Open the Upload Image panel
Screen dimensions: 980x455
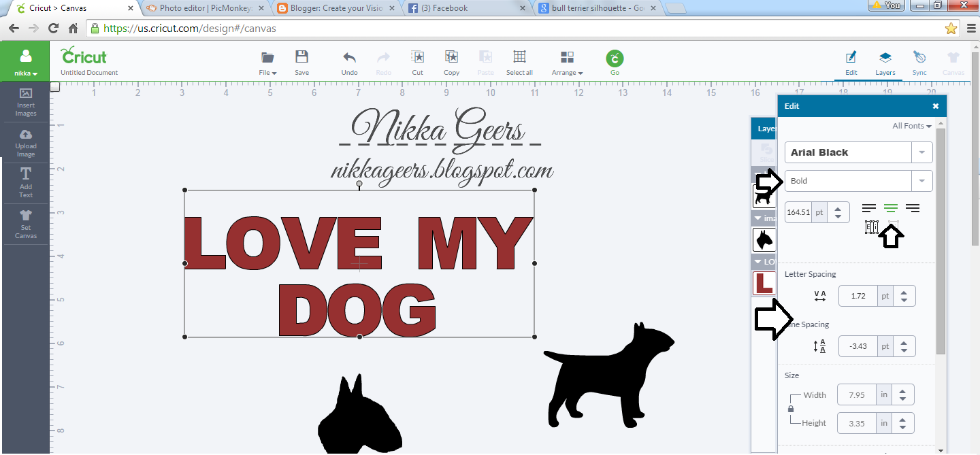tap(25, 142)
